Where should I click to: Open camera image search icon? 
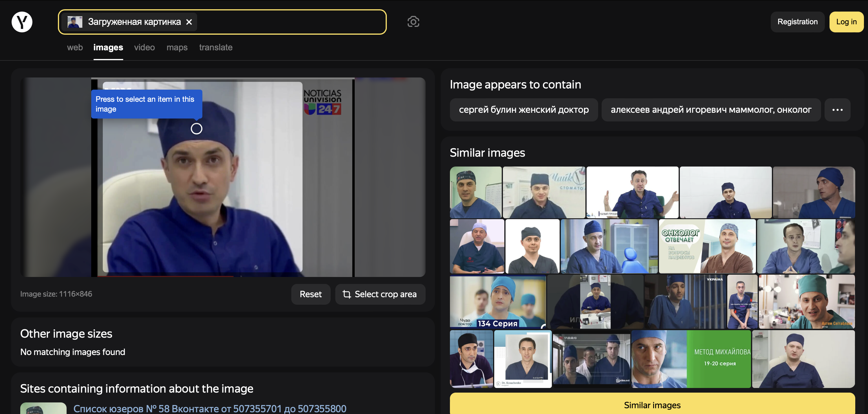413,22
